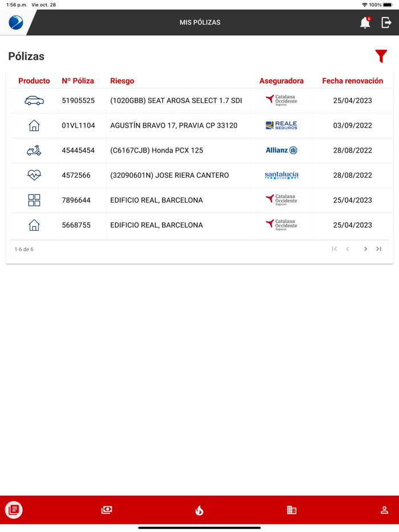Select policy number 01VL1104
Image resolution: width=399 pixels, height=532 pixels.
[x=78, y=125]
